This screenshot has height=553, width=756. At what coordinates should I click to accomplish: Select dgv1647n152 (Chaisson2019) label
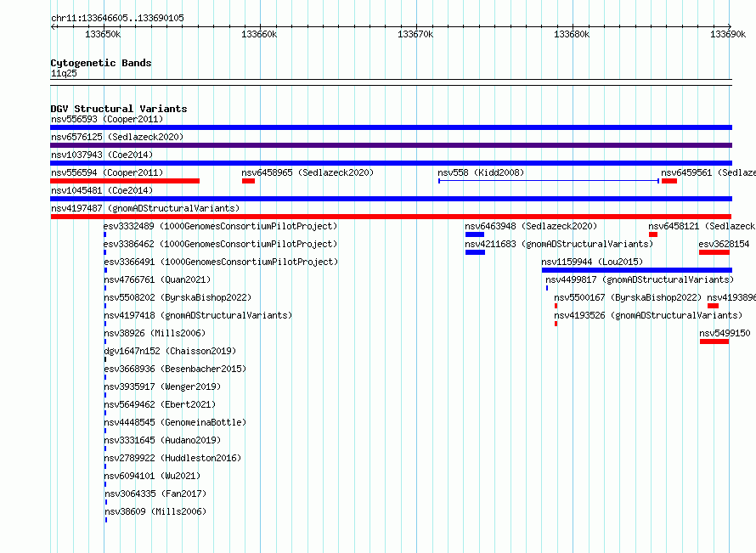pyautogui.click(x=170, y=351)
